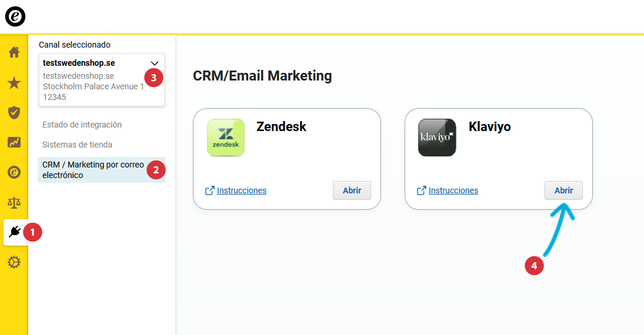
Task: Expand the testswedenshop.se channel dropdown
Action: tap(155, 63)
